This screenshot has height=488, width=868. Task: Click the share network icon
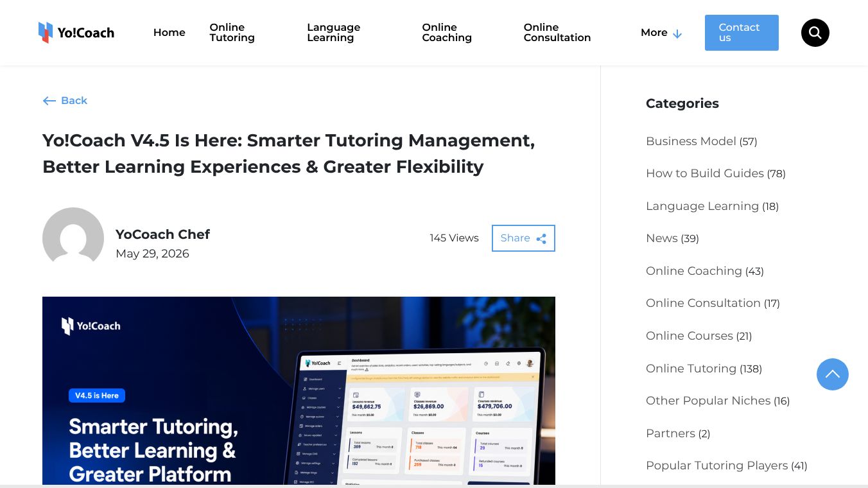pyautogui.click(x=541, y=239)
